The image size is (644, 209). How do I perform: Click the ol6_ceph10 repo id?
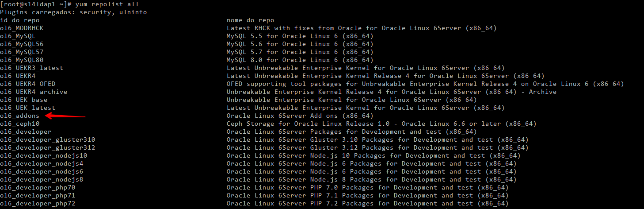(x=19, y=124)
